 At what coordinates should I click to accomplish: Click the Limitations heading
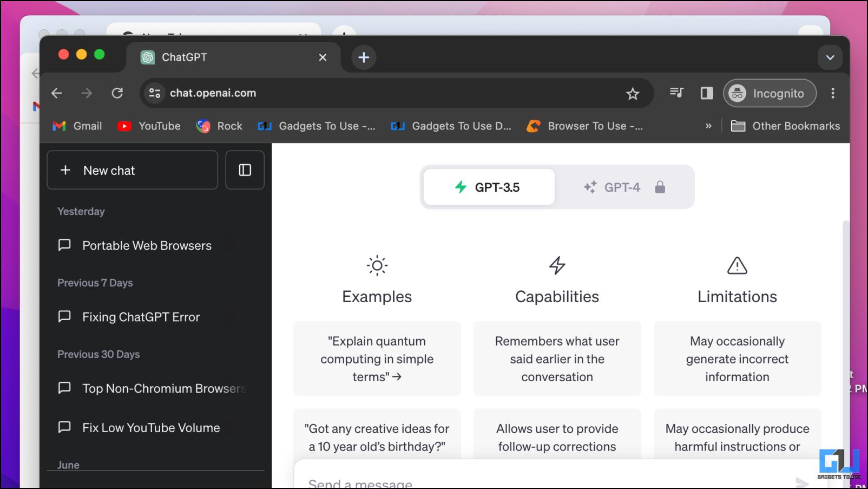pos(737,297)
